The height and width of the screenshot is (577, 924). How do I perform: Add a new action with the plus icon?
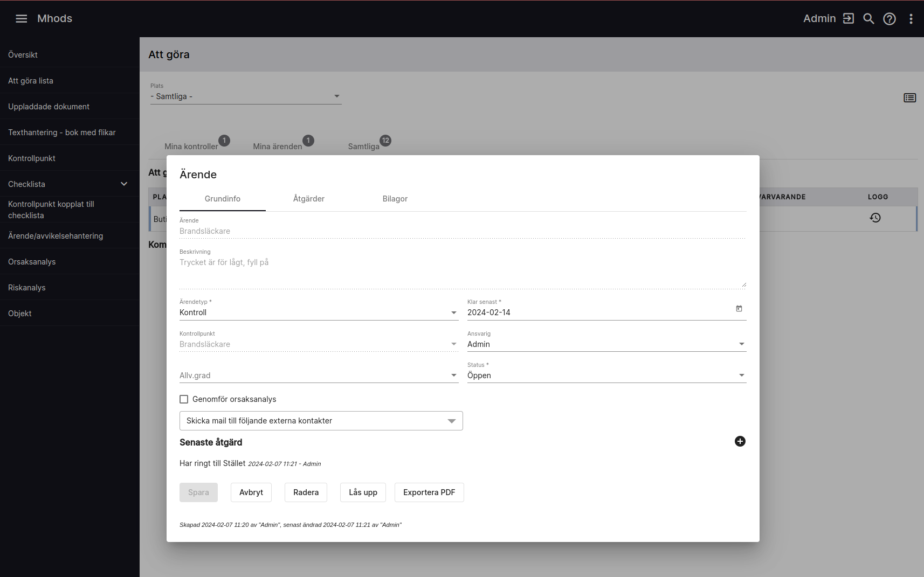[x=740, y=441]
